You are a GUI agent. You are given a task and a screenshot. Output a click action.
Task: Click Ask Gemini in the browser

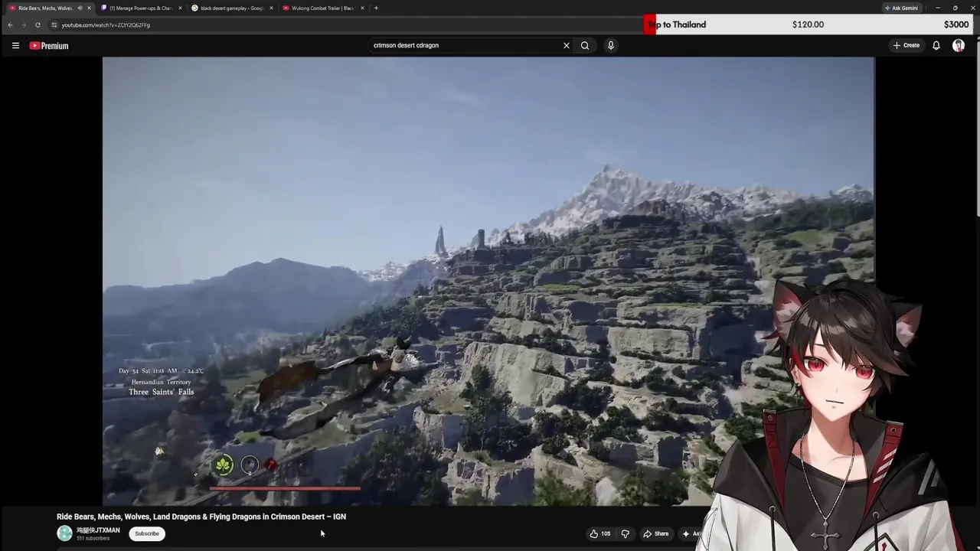901,8
